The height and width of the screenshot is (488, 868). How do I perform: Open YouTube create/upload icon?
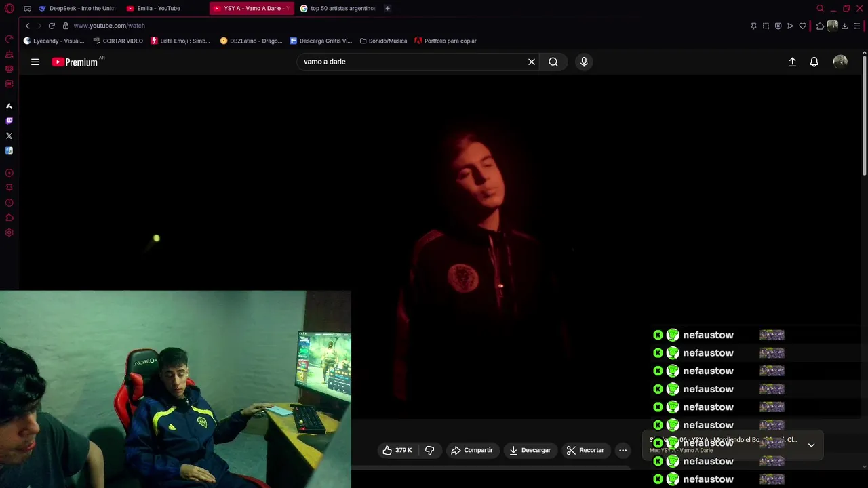[792, 62]
